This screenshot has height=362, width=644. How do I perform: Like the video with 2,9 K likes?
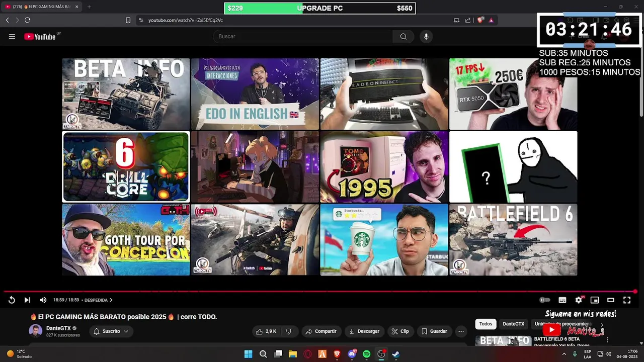pyautogui.click(x=266, y=331)
